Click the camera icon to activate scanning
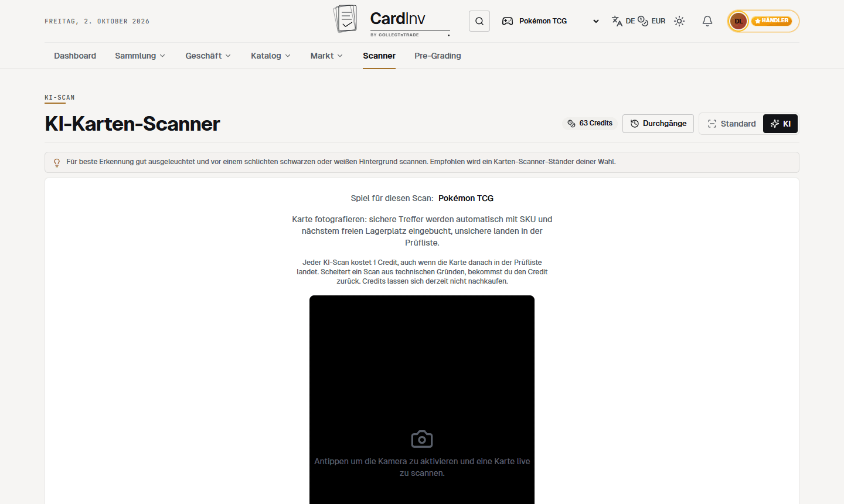This screenshot has height=504, width=844. 422,439
